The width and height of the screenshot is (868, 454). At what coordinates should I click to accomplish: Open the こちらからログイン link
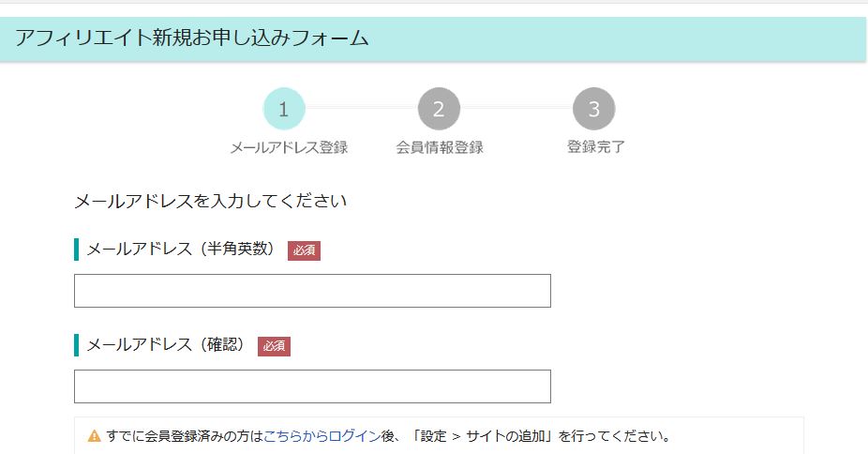[322, 436]
